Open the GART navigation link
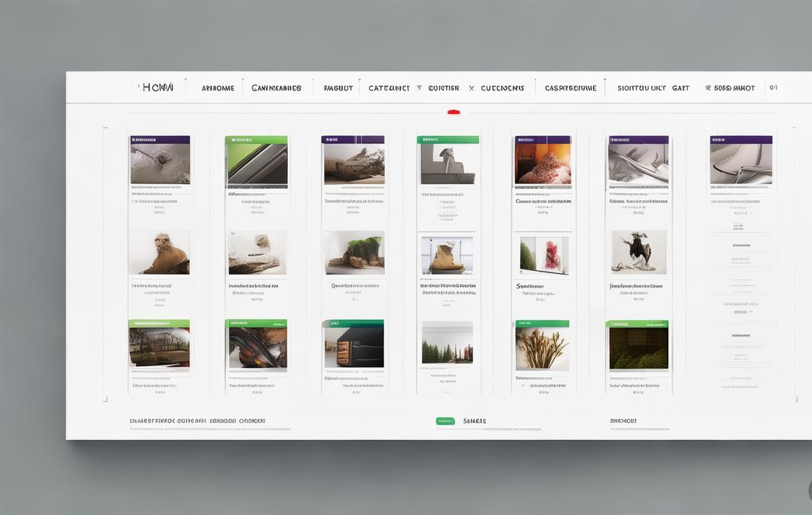The width and height of the screenshot is (812, 515). click(x=680, y=88)
